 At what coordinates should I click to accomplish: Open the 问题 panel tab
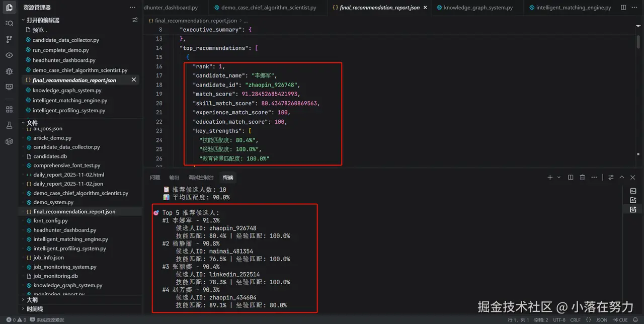pos(155,177)
